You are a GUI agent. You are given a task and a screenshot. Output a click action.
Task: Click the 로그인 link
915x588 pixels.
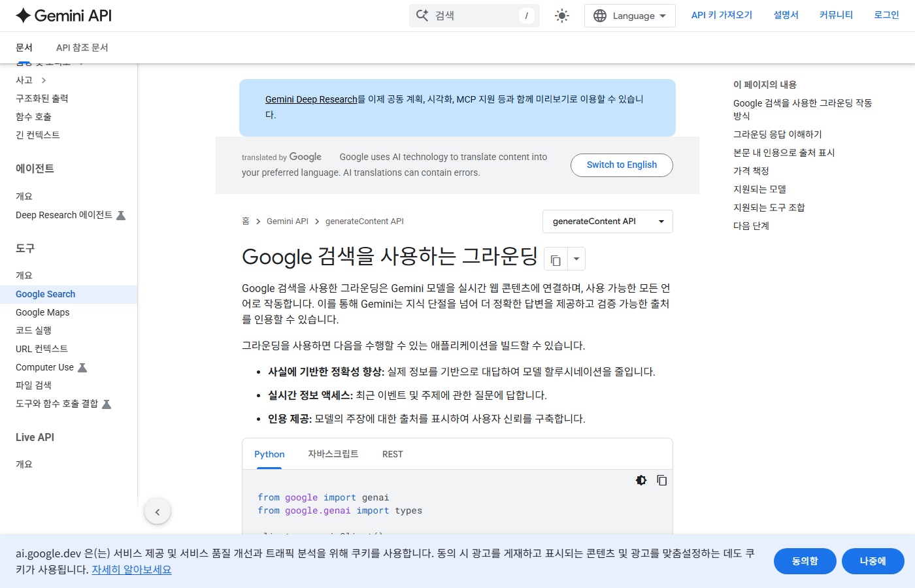[887, 15]
